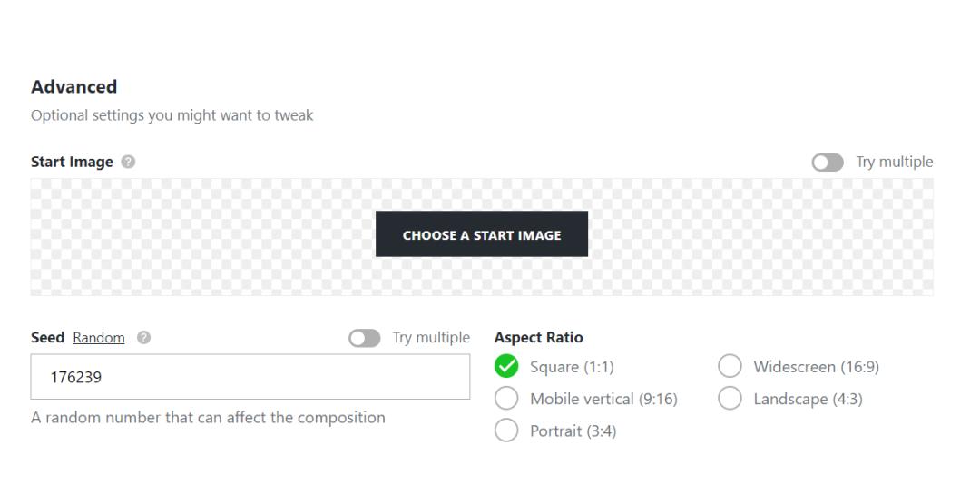This screenshot has height=495, width=980.
Task: Click the Start Image field label
Action: coord(72,163)
